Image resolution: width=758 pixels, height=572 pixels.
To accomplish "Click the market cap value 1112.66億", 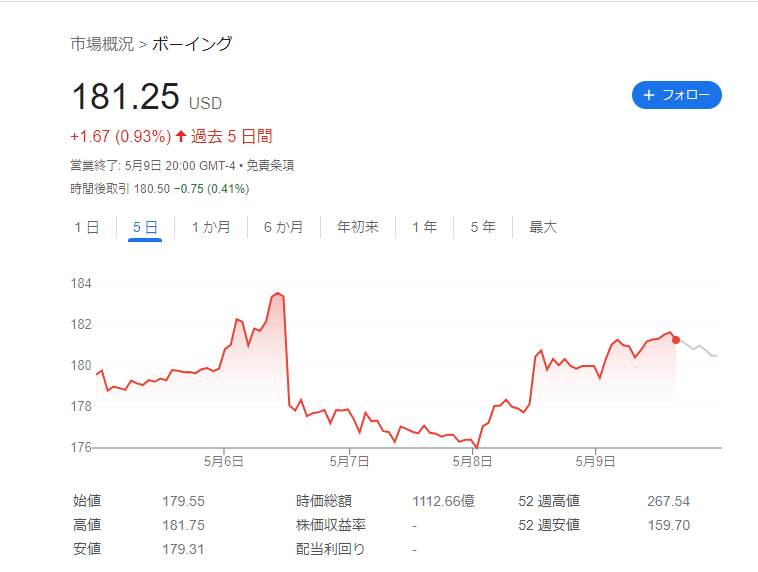I will click(443, 501).
